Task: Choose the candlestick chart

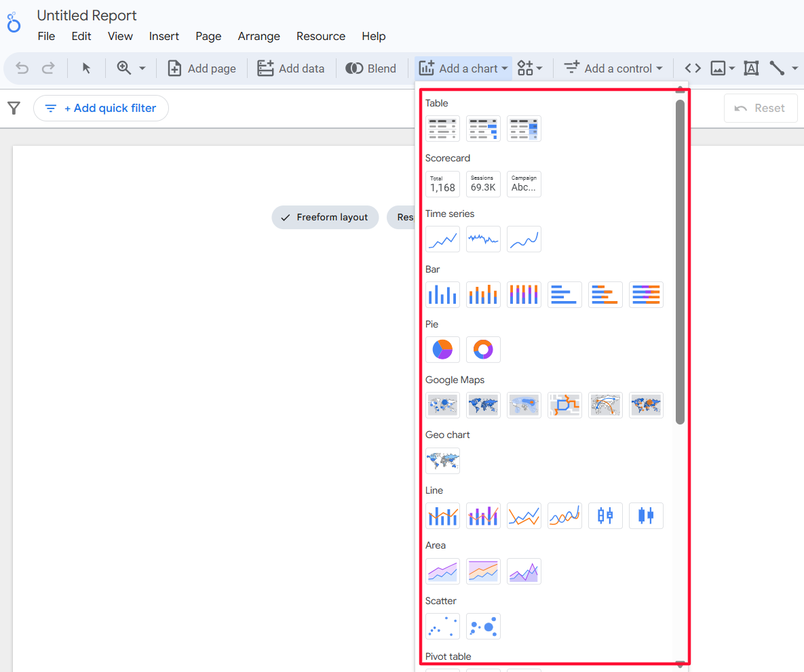Action: pos(605,515)
